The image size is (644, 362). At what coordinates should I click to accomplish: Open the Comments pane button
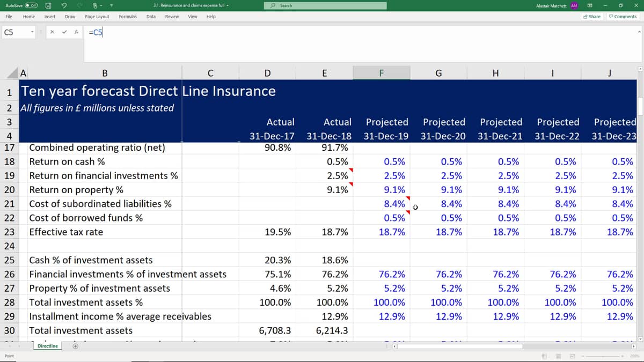(623, 17)
